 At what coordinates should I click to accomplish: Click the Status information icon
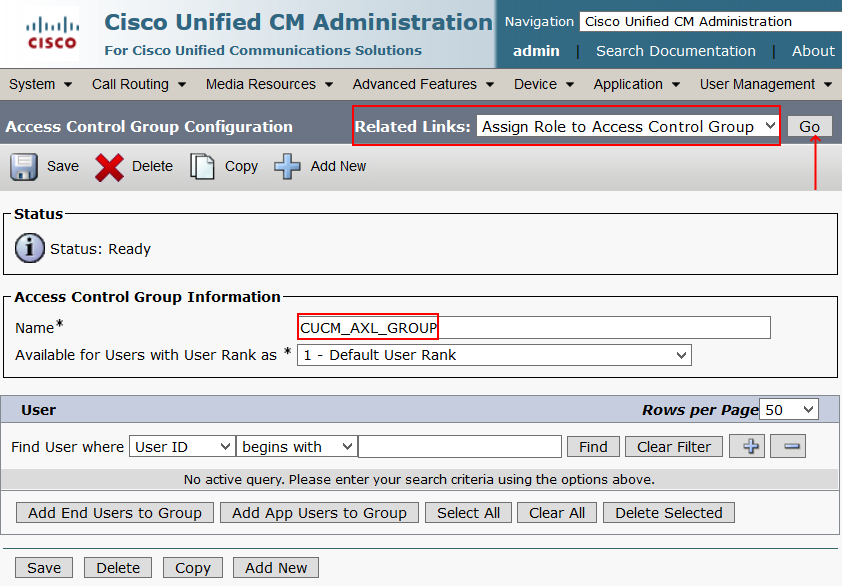coord(30,248)
